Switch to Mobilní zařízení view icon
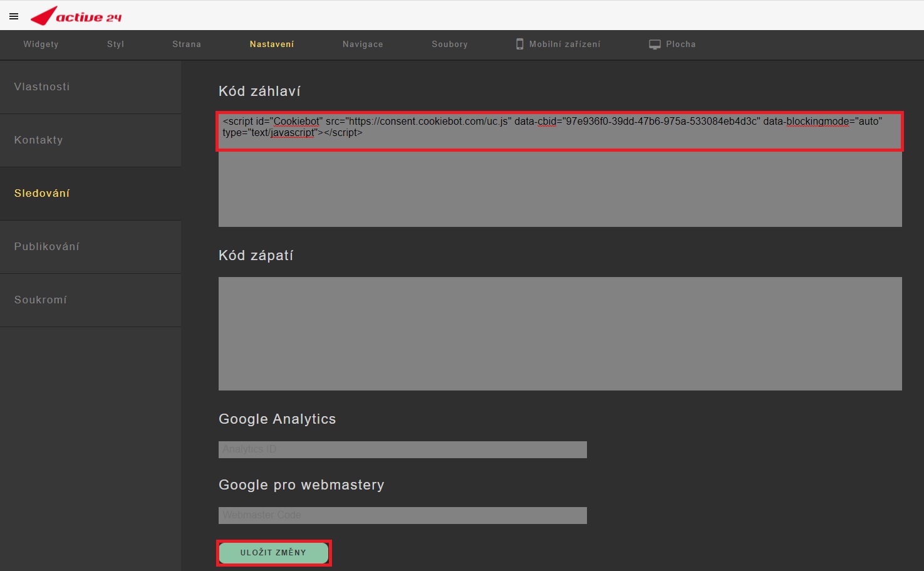Viewport: 924px width, 571px height. [x=520, y=44]
